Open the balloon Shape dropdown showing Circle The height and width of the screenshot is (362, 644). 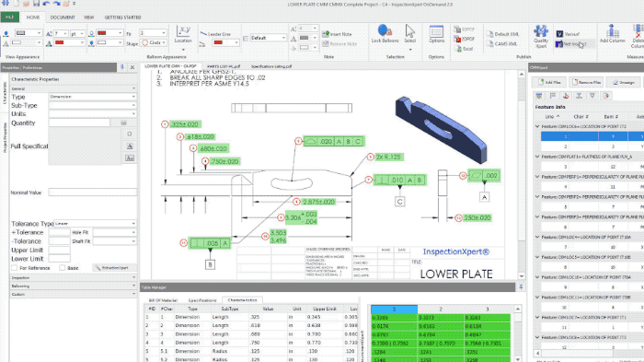pyautogui.click(x=154, y=42)
